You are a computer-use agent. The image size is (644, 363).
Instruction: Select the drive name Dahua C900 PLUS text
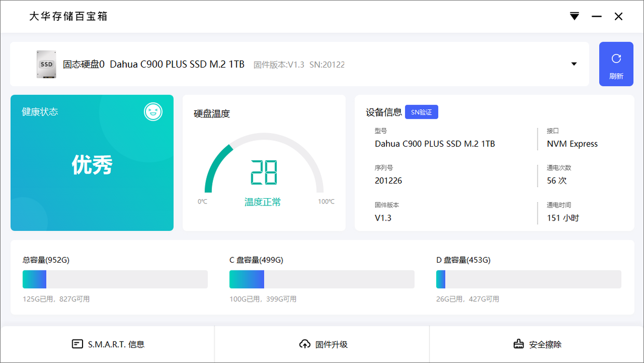tap(177, 64)
